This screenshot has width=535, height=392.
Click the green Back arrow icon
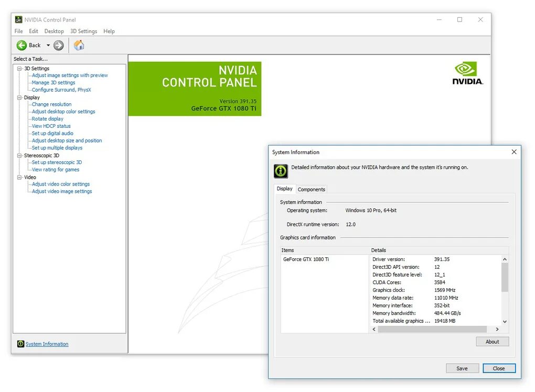(x=22, y=46)
